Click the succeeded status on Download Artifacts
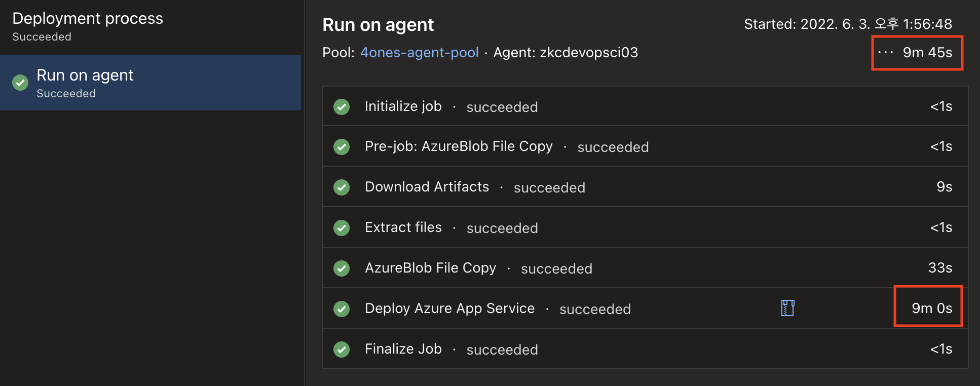 click(549, 188)
